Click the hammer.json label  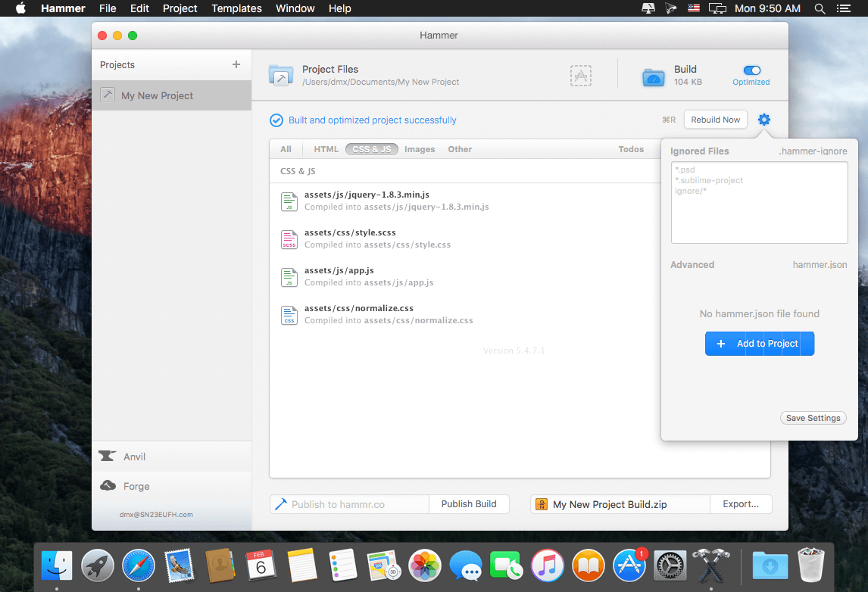click(x=820, y=264)
